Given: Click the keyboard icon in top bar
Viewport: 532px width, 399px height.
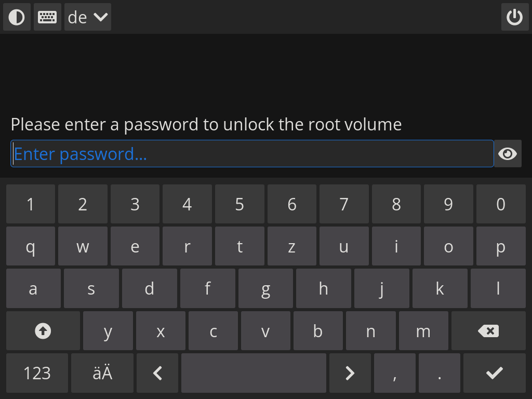Looking at the screenshot, I should [47, 17].
